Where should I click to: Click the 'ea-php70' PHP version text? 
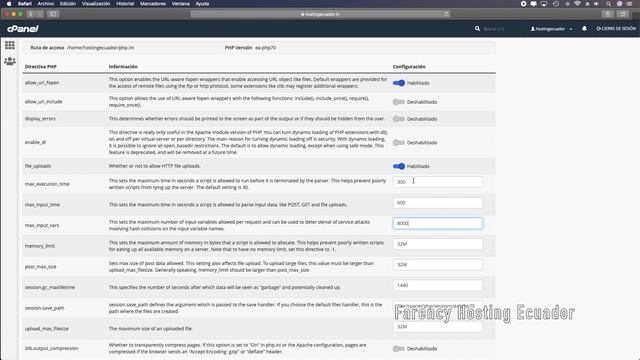265,48
